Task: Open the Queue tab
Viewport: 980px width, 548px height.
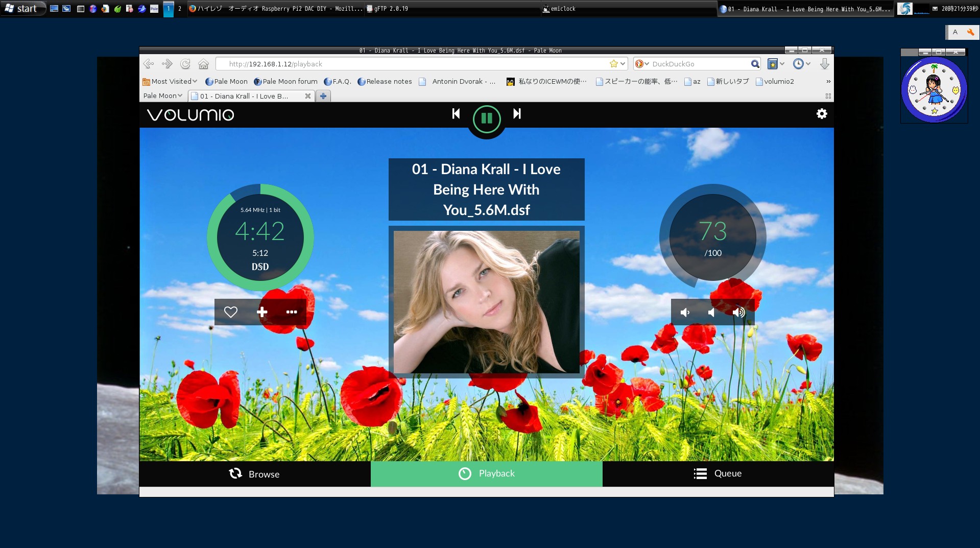Action: point(718,473)
